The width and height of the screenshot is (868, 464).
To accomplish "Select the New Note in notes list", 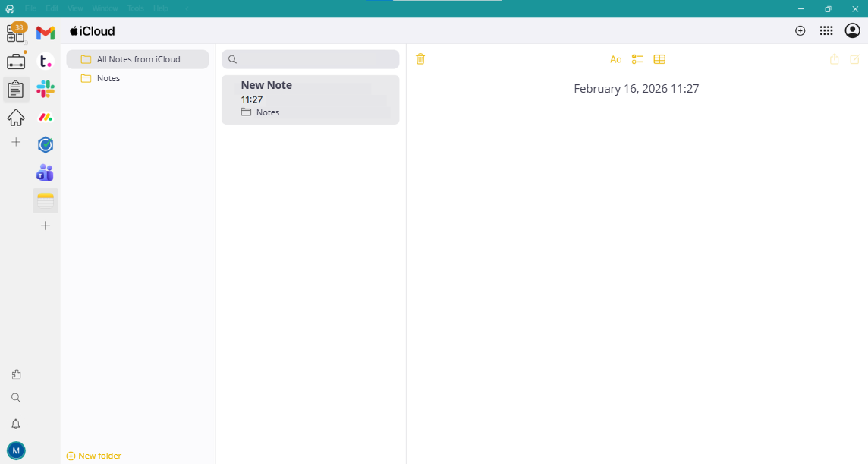I will [310, 99].
